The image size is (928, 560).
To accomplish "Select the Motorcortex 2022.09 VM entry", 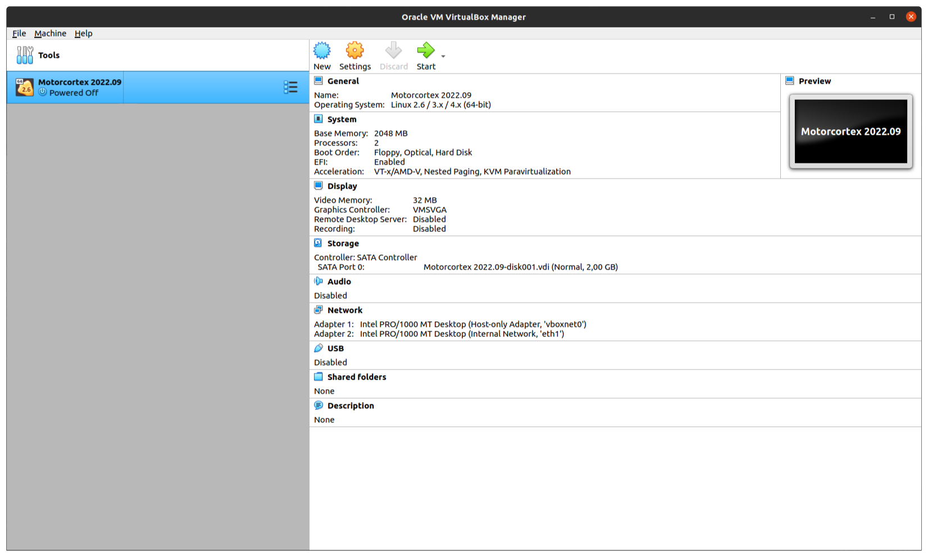I will 158,87.
